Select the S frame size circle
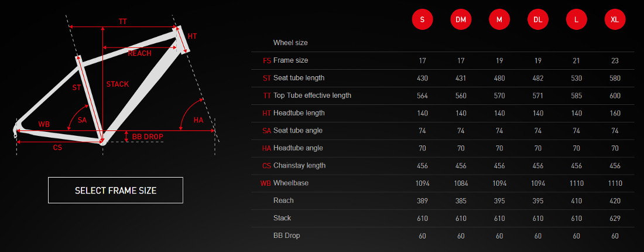Screen dimensions: 644x252 (422, 19)
